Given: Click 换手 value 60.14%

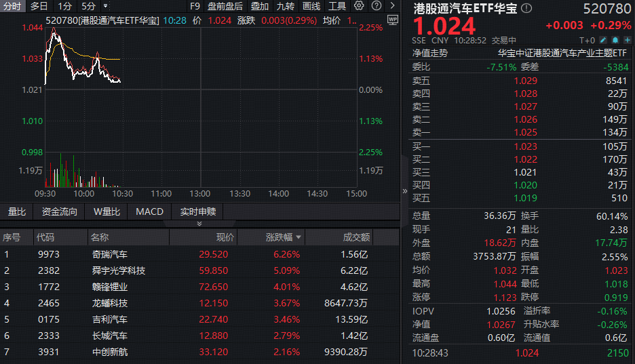Looking at the screenshot, I should click(612, 216).
